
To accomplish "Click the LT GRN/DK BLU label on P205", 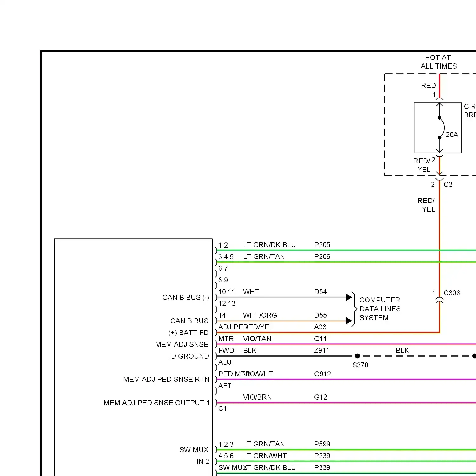I will [x=269, y=245].
